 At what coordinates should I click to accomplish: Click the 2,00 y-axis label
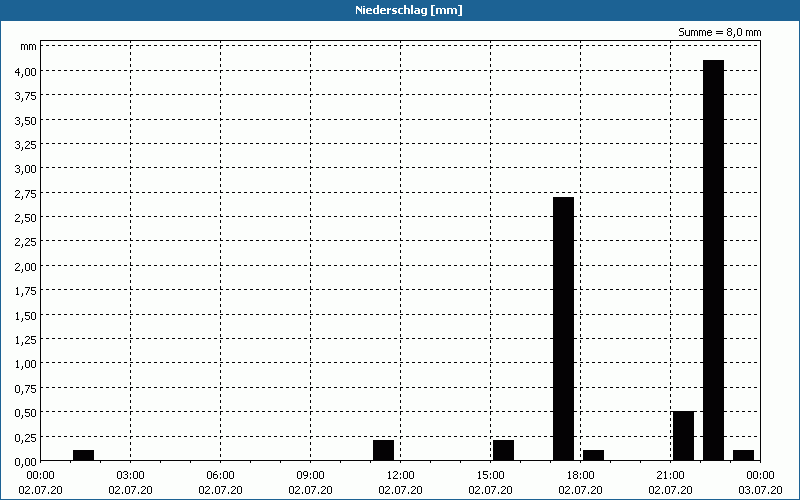26,267
